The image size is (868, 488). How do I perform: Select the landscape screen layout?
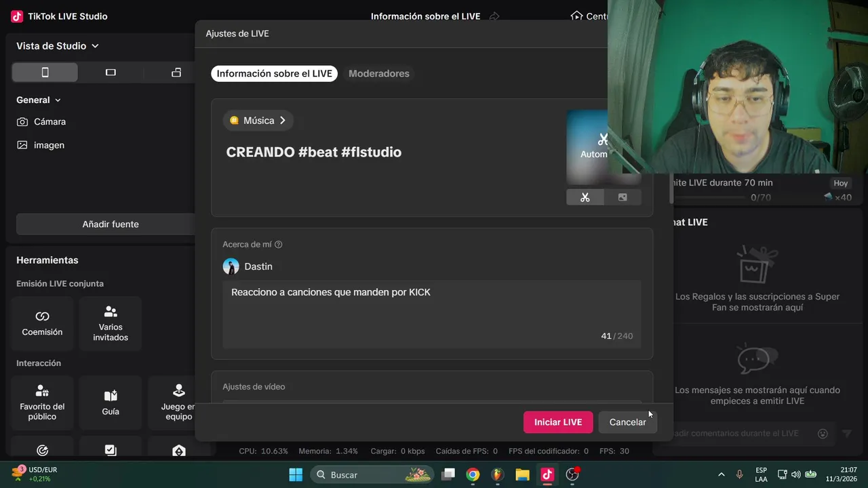coord(111,73)
